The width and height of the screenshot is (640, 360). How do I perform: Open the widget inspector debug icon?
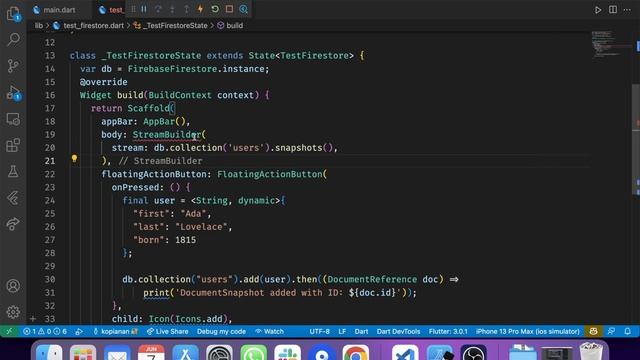244,9
